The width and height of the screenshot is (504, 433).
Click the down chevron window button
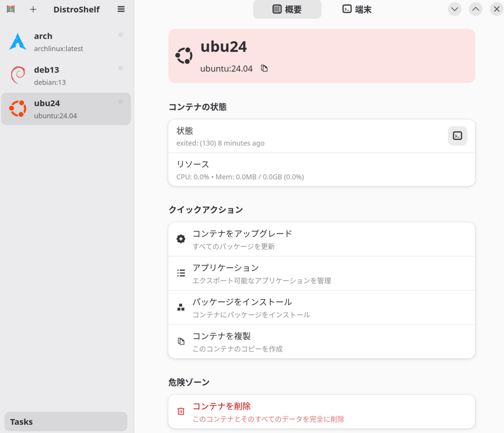pyautogui.click(x=455, y=9)
